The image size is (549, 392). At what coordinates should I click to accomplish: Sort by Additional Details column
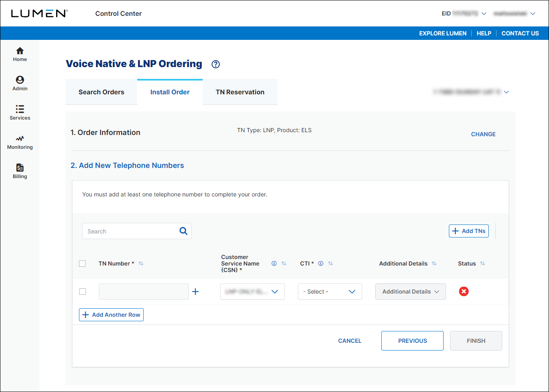434,264
